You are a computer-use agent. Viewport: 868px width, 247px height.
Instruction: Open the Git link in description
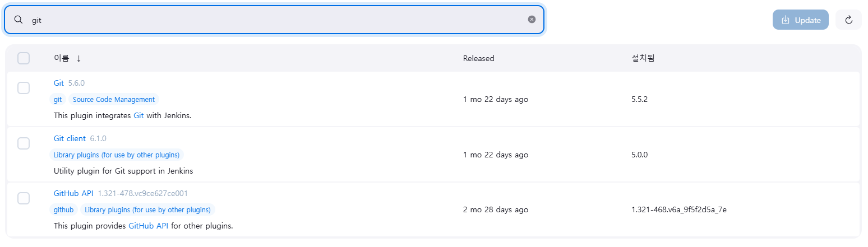[x=138, y=116]
